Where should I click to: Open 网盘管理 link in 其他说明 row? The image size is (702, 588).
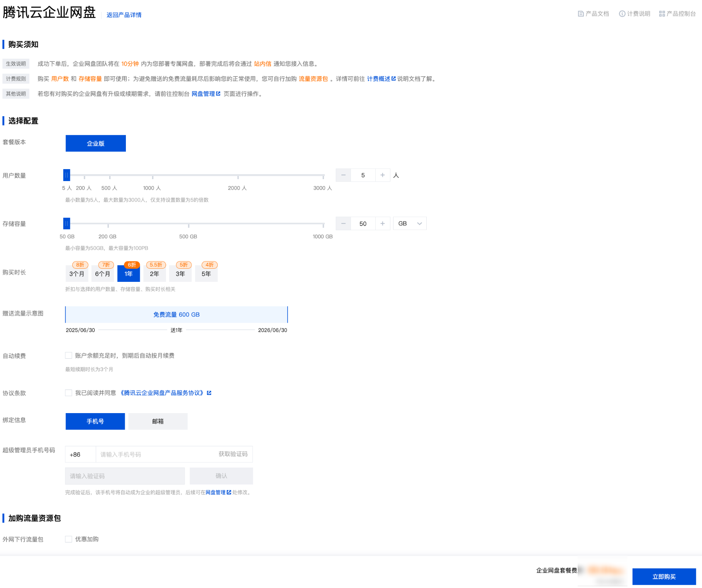(x=206, y=94)
